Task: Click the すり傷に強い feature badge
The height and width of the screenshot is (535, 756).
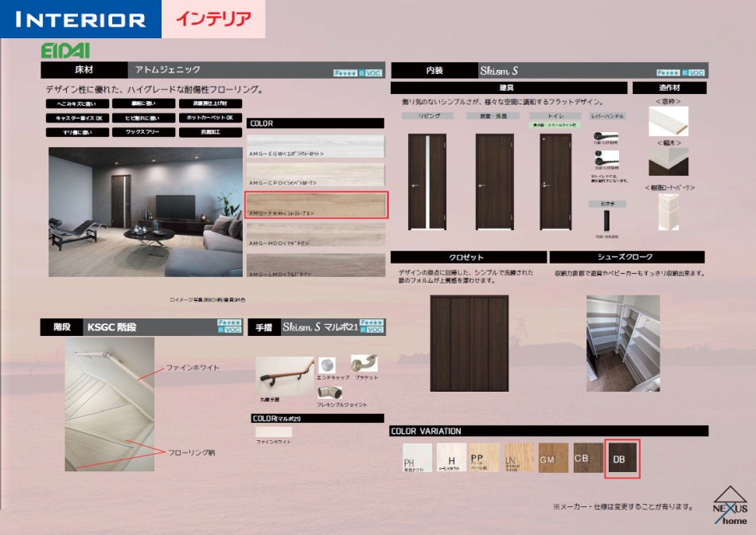Action: pyautogui.click(x=77, y=132)
